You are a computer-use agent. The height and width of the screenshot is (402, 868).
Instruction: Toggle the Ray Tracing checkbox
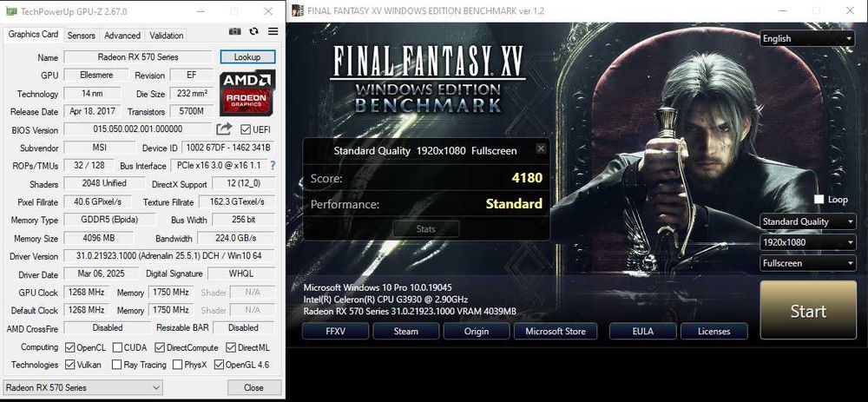point(116,365)
